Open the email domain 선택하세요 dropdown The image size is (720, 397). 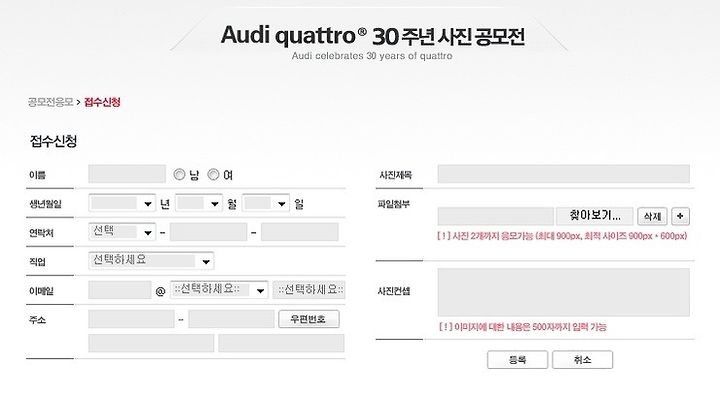click(x=219, y=290)
